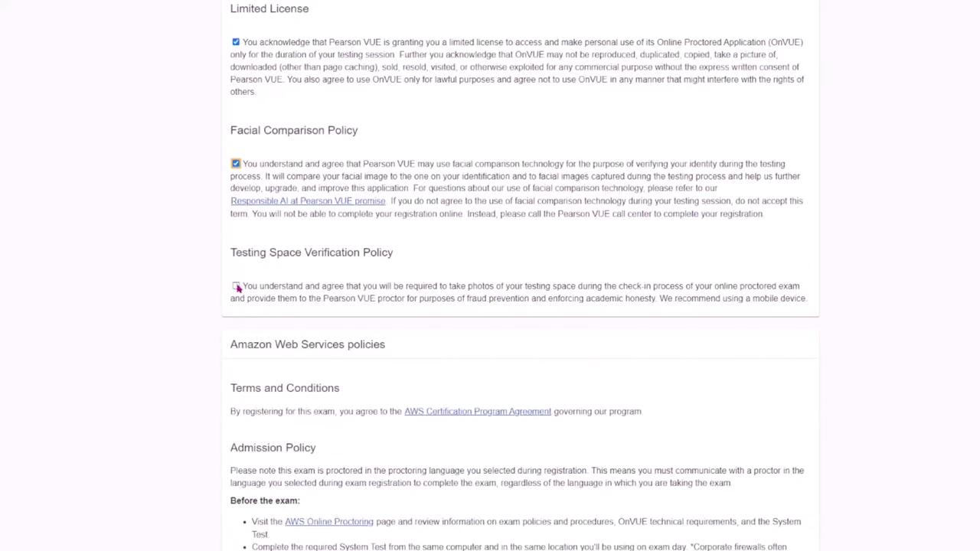Click the Amazon Web Services policies heading
This screenshot has height=551, width=980.
pyautogui.click(x=308, y=344)
